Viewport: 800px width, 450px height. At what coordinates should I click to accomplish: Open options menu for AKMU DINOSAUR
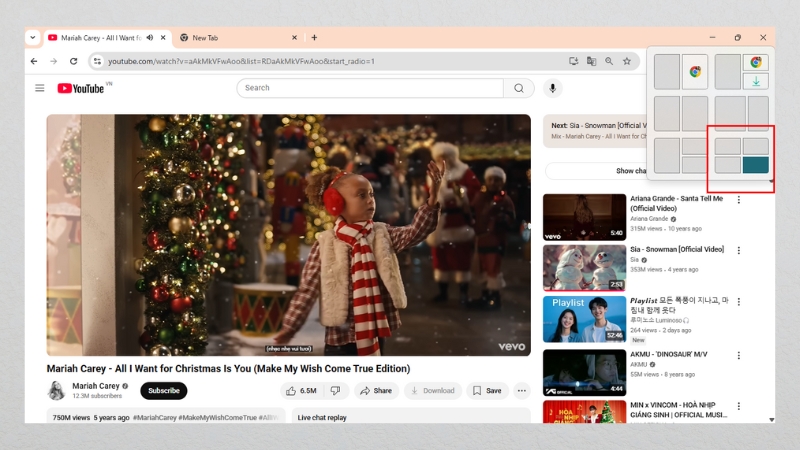tap(739, 355)
